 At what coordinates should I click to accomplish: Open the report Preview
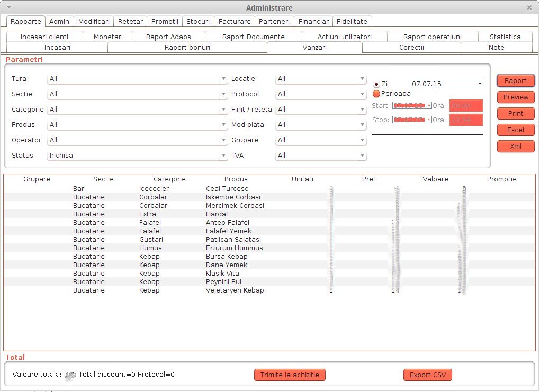point(516,97)
